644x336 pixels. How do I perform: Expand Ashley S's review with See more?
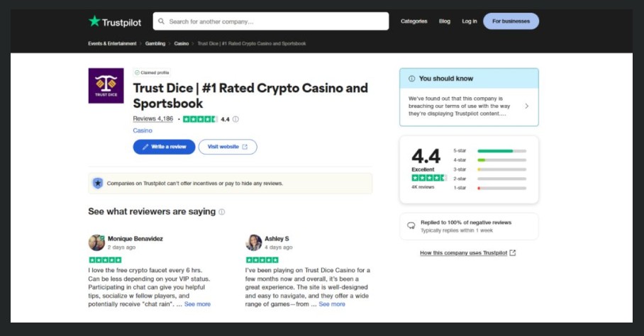(x=332, y=304)
